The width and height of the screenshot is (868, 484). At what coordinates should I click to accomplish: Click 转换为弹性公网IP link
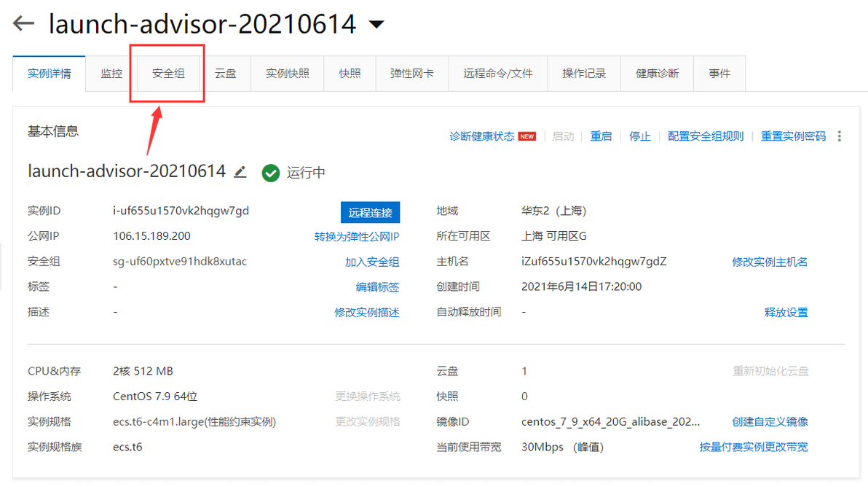tap(357, 237)
